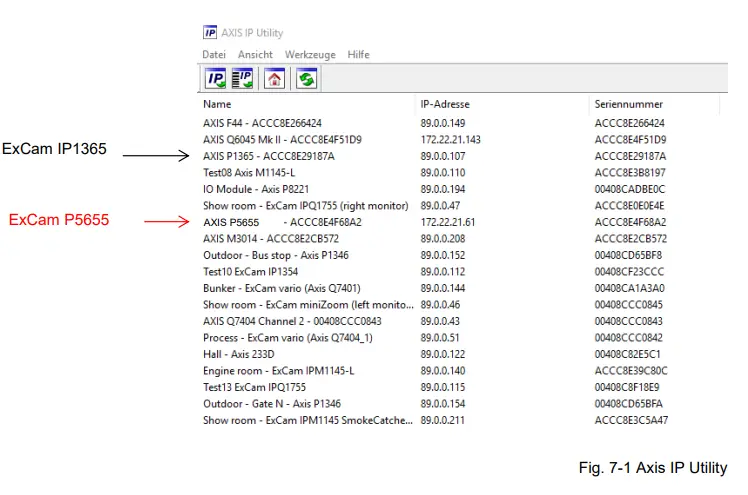Click IP address 89.0.0.208
Screen dimensions: 748x495
[x=443, y=238]
